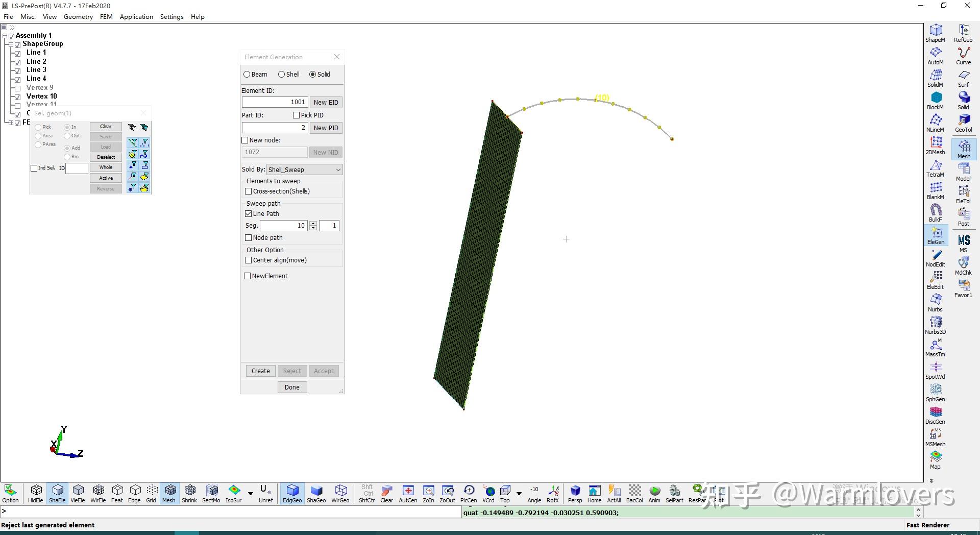Open the Surf surface tool

coord(963,78)
